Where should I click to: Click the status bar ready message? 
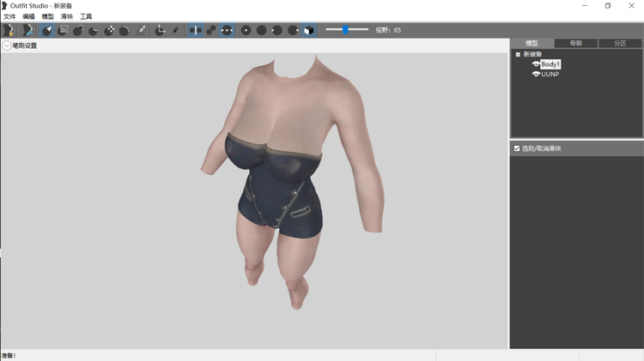tap(9, 356)
